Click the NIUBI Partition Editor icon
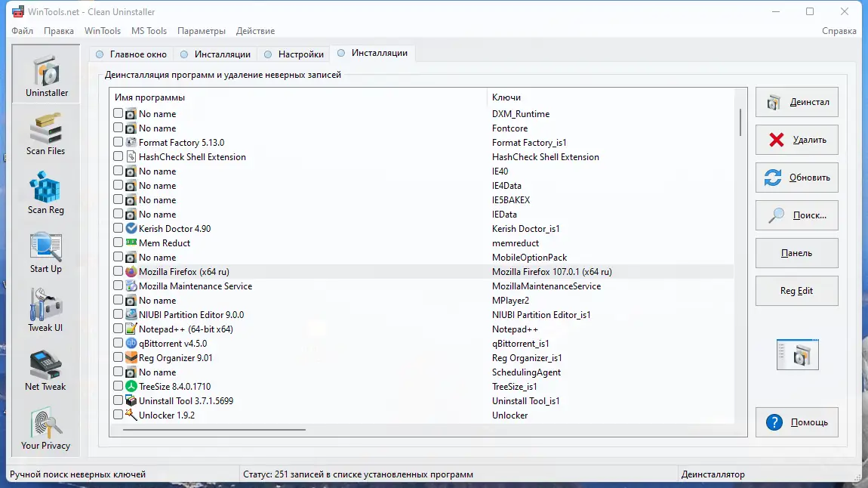The height and width of the screenshot is (488, 868). click(131, 314)
